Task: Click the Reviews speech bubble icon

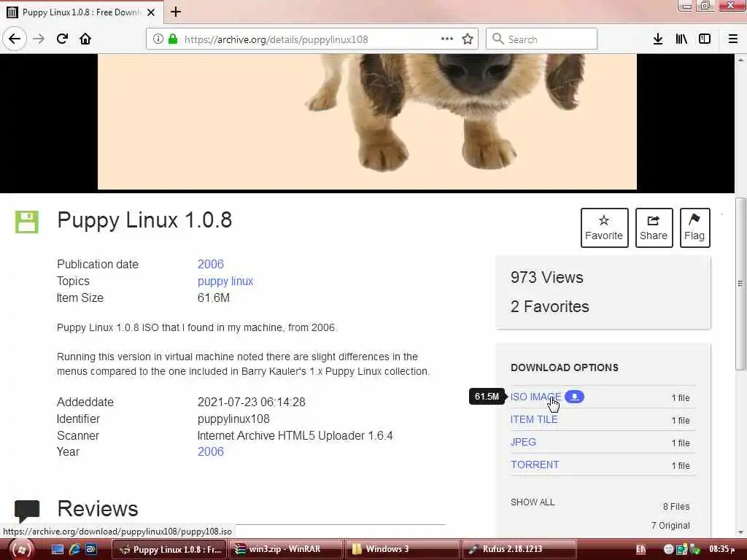Action: coord(27,510)
